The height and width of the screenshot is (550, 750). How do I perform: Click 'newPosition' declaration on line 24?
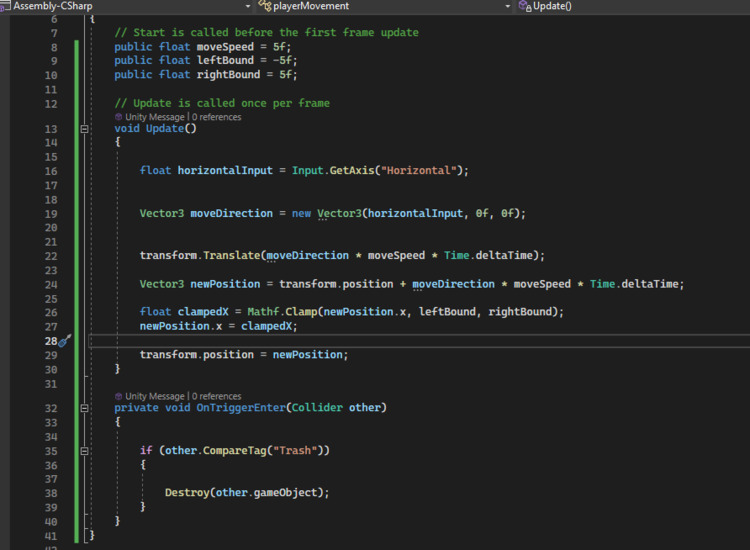[x=225, y=284]
